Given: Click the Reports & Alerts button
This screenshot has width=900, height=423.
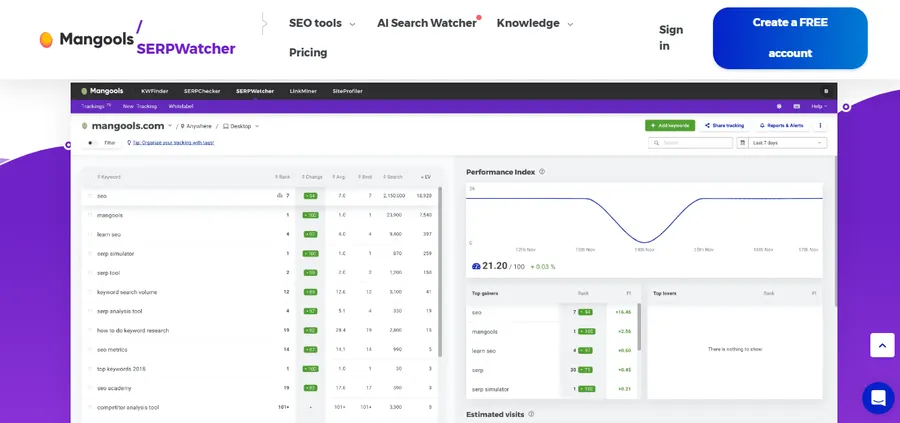Looking at the screenshot, I should point(781,125).
